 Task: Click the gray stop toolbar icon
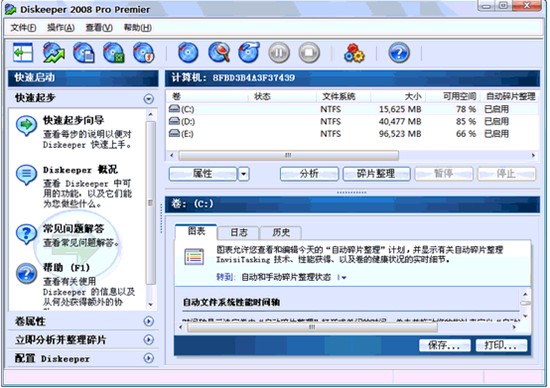309,53
